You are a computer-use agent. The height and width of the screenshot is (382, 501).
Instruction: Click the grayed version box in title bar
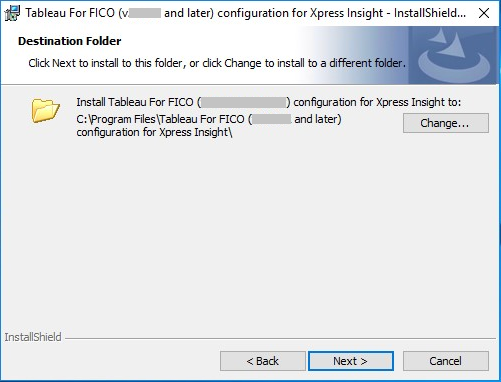tap(145, 13)
